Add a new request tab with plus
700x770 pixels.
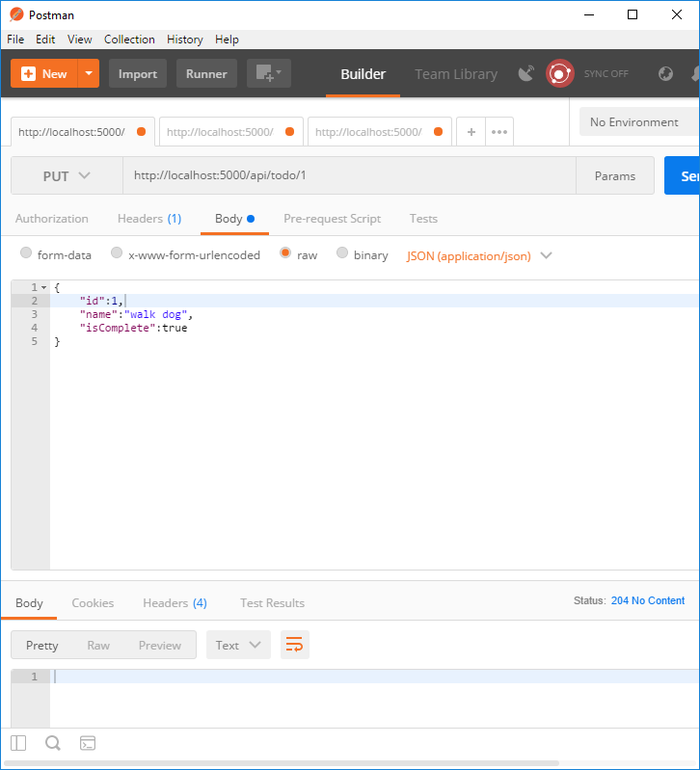click(471, 132)
